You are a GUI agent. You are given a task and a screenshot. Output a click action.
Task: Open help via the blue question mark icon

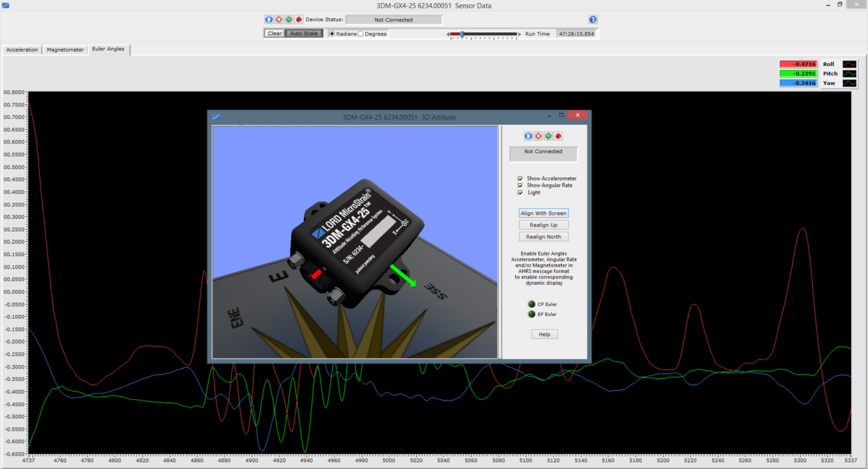(x=593, y=20)
